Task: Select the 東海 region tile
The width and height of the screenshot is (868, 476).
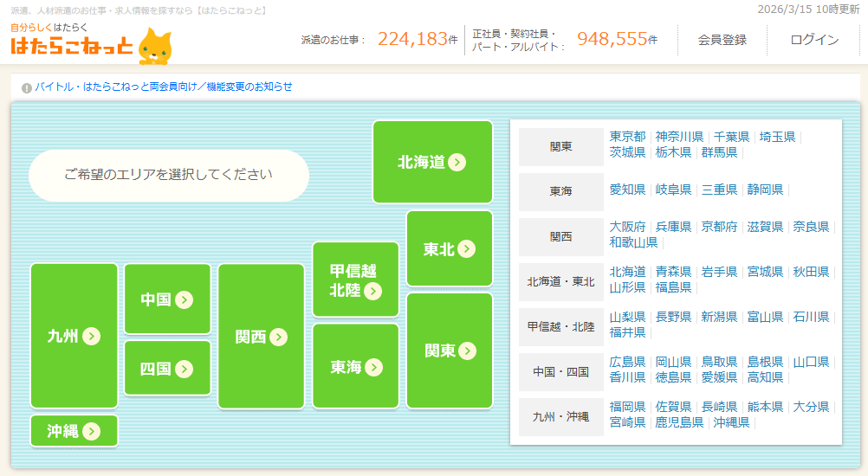Action: [x=355, y=367]
